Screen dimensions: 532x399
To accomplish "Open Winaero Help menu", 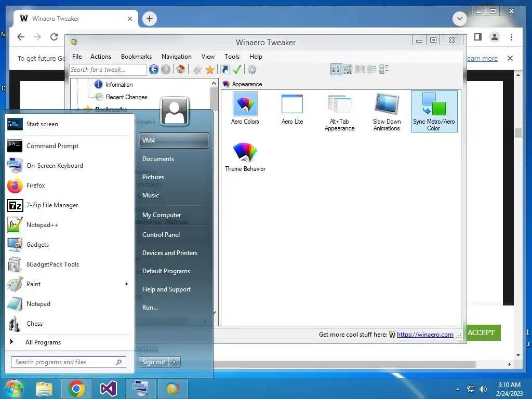I will click(256, 57).
